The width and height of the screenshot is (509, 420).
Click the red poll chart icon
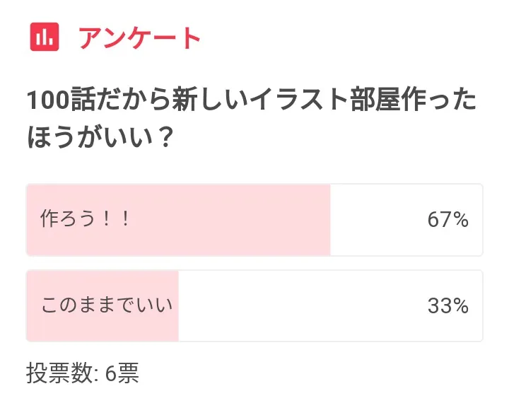44,37
